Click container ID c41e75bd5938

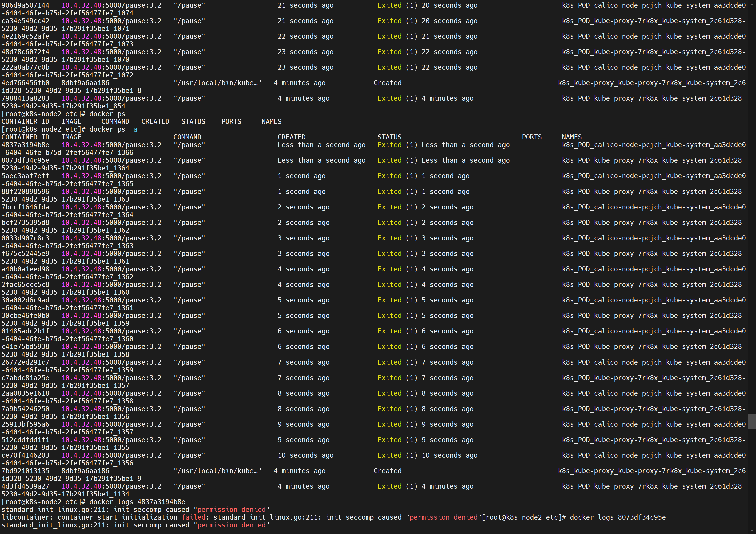coord(25,346)
